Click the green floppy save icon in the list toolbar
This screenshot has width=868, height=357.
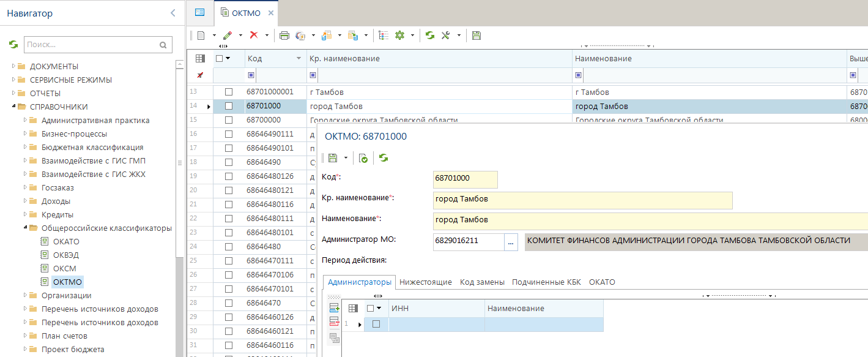click(477, 36)
